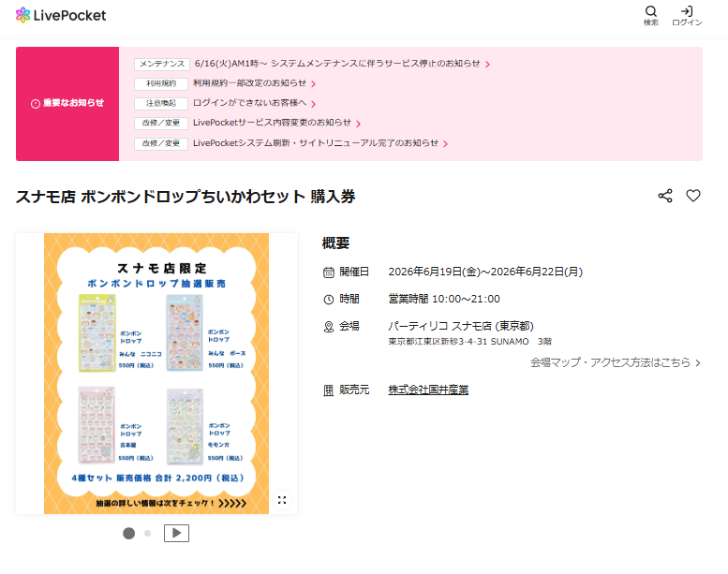
Task: Open the site renewal completion notice
Action: click(316, 143)
